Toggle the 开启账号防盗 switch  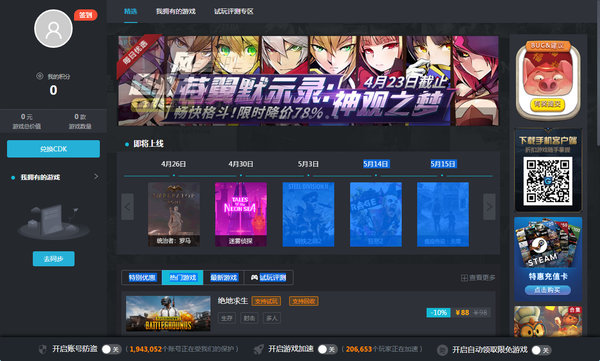[111, 349]
